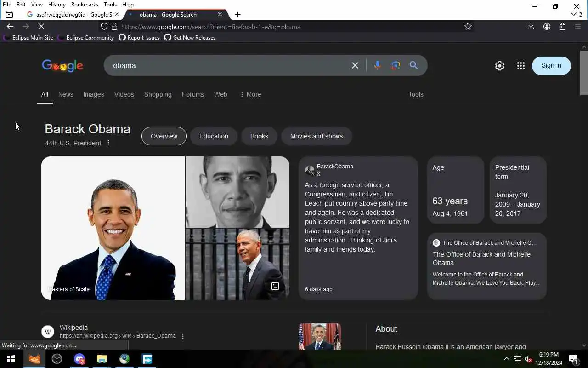Click the Sign in button

[551, 65]
